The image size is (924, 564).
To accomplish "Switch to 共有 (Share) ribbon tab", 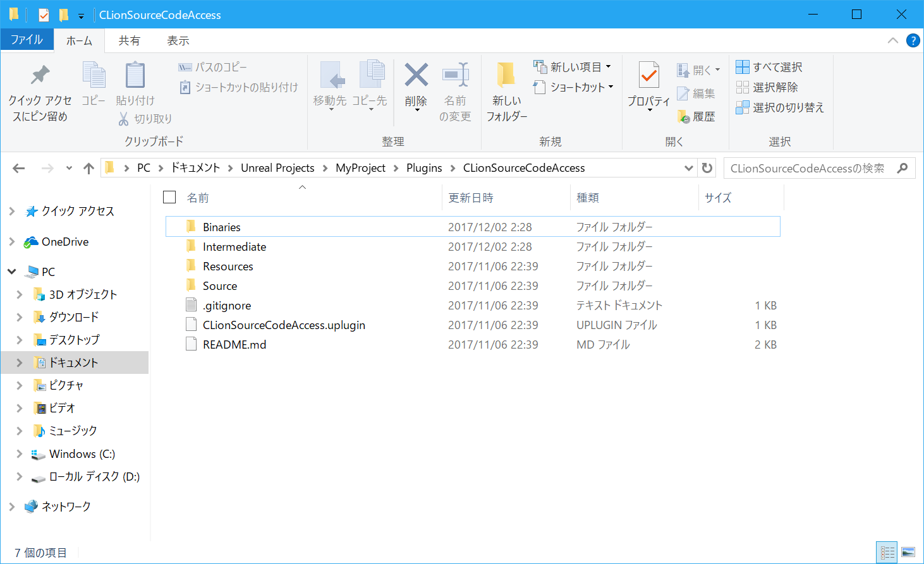I will pos(129,40).
